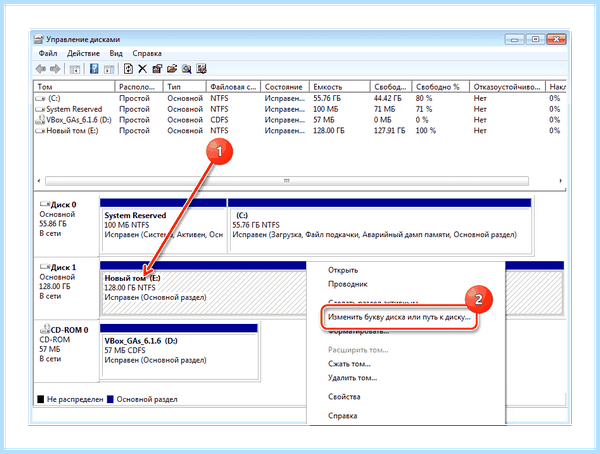Sort by the Отказоустойчиво... column header
Image resolution: width=600 pixels, height=454 pixels.
507,87
